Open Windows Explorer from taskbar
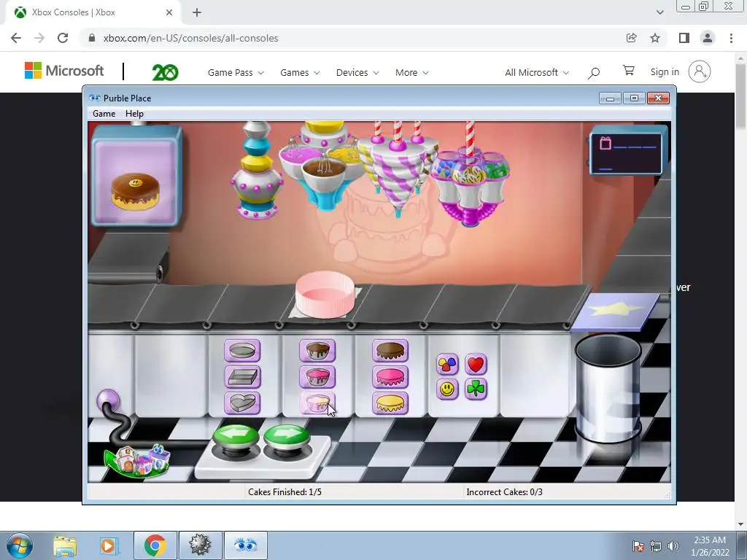This screenshot has width=747, height=560. tap(64, 545)
